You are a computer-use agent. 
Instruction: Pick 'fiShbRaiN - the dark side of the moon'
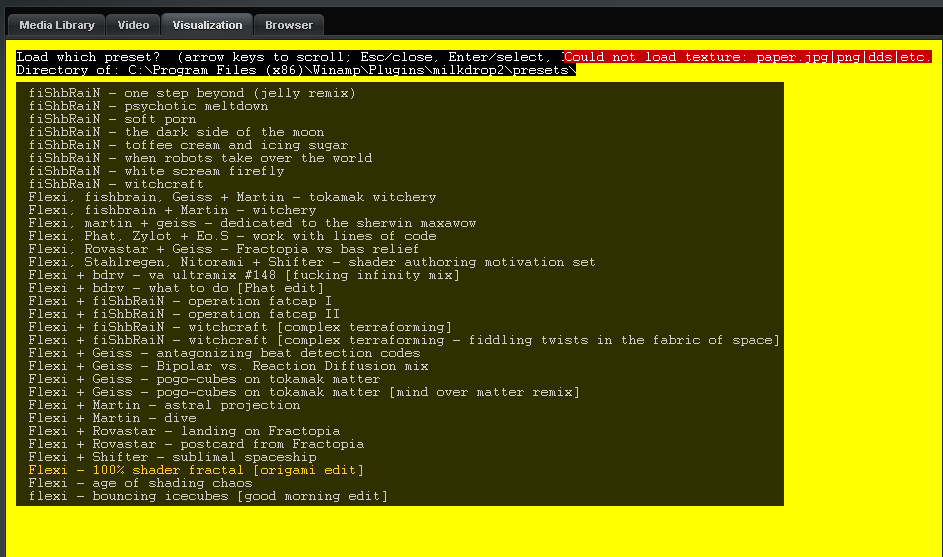(176, 132)
